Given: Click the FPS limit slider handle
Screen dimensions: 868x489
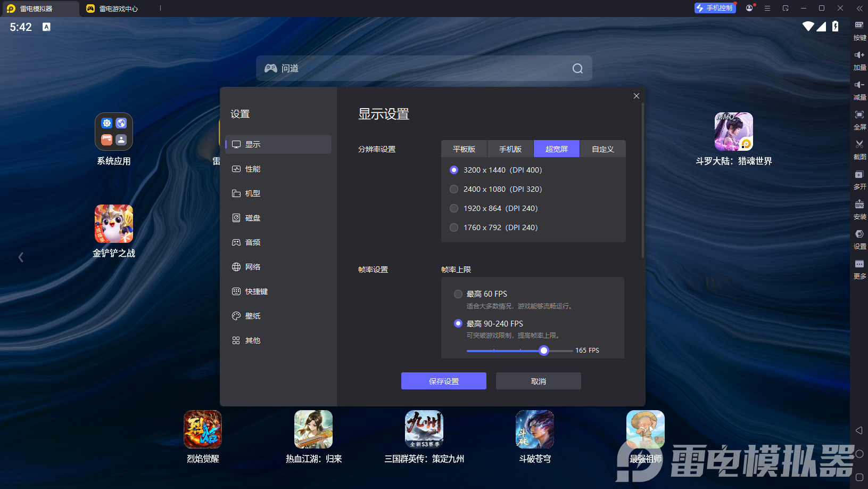Looking at the screenshot, I should pyautogui.click(x=543, y=351).
